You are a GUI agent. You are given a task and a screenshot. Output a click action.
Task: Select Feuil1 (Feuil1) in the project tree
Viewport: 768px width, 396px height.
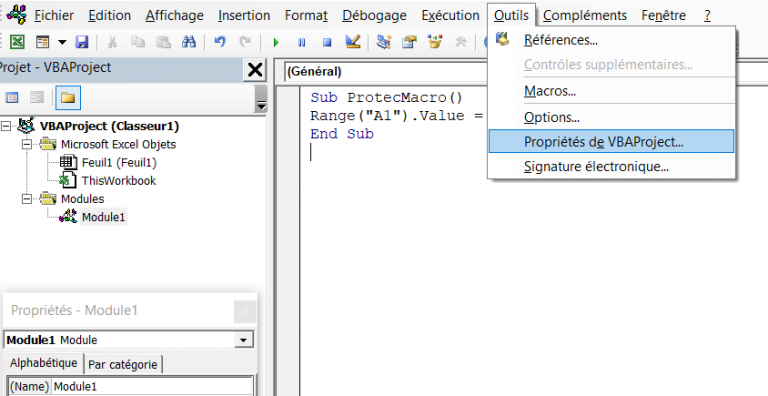coord(119,163)
